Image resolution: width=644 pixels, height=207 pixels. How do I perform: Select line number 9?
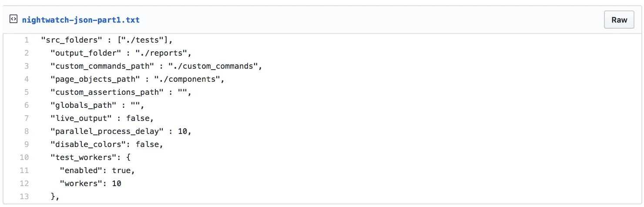point(27,144)
